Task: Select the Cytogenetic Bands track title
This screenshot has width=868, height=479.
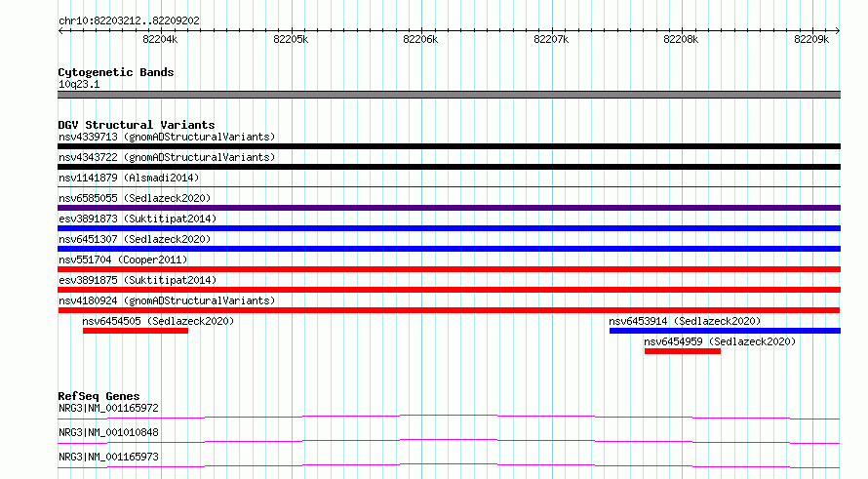Action: [x=116, y=72]
